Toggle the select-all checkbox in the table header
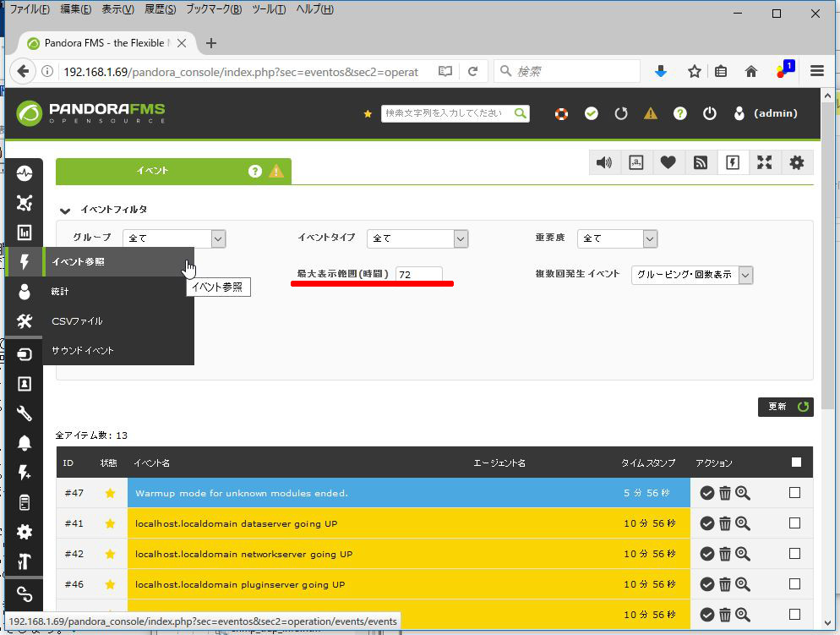840x635 pixels. point(797,462)
